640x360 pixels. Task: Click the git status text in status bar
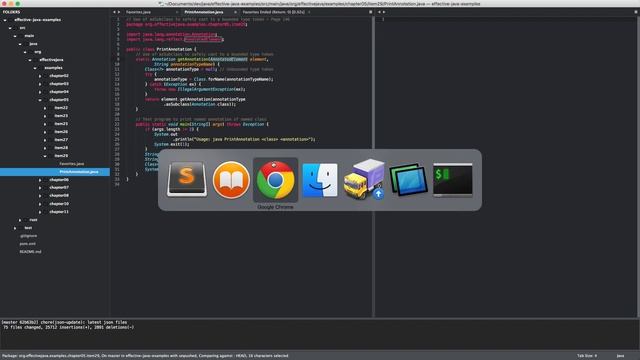[145, 356]
